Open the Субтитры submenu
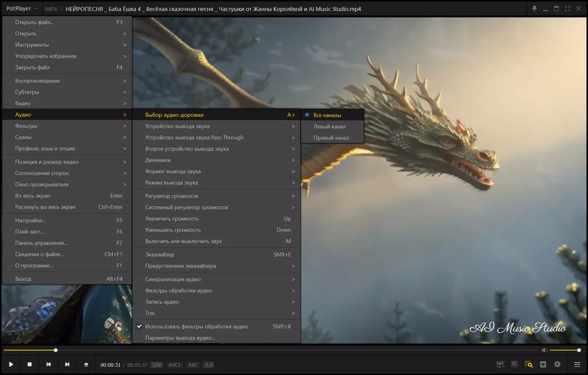Image resolution: width=588 pixels, height=375 pixels. [x=67, y=92]
